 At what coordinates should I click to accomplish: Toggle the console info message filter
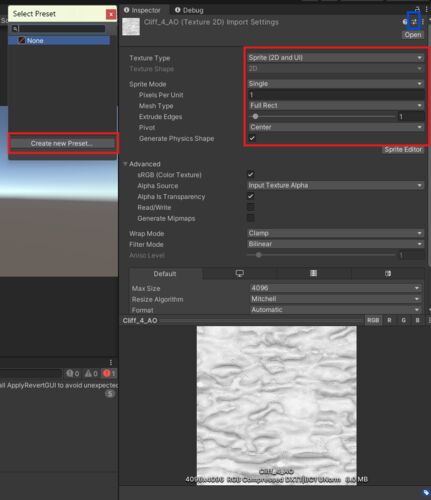point(72,374)
